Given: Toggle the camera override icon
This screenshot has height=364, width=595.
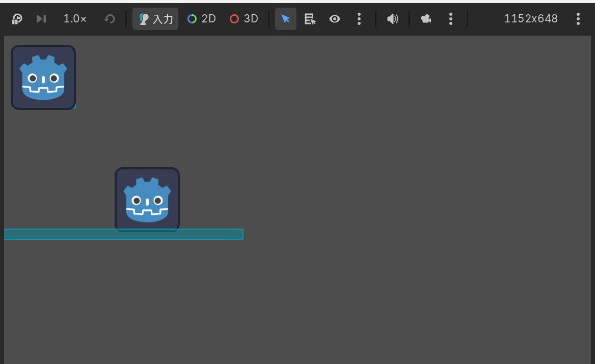Looking at the screenshot, I should (426, 18).
